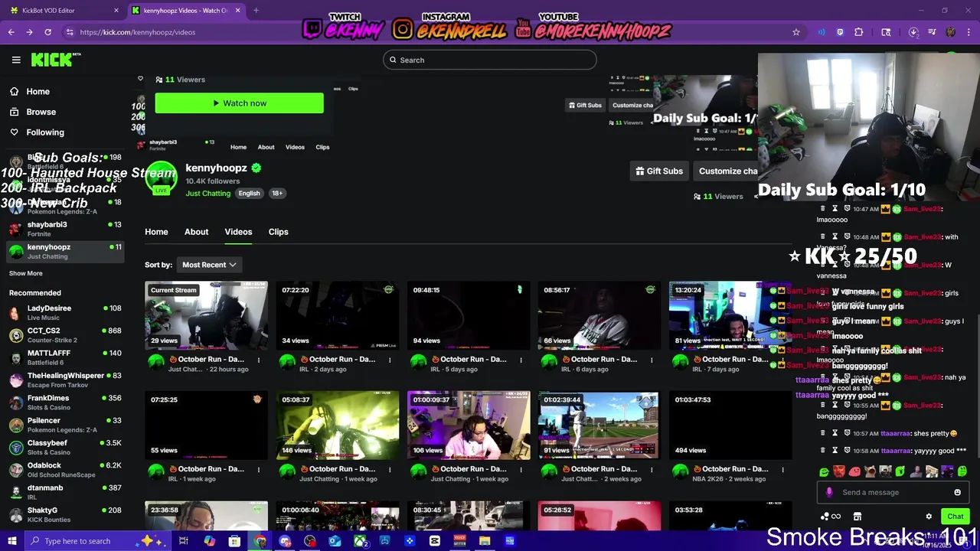Reload the page with refresh icon
The image size is (980, 551).
(x=47, y=32)
